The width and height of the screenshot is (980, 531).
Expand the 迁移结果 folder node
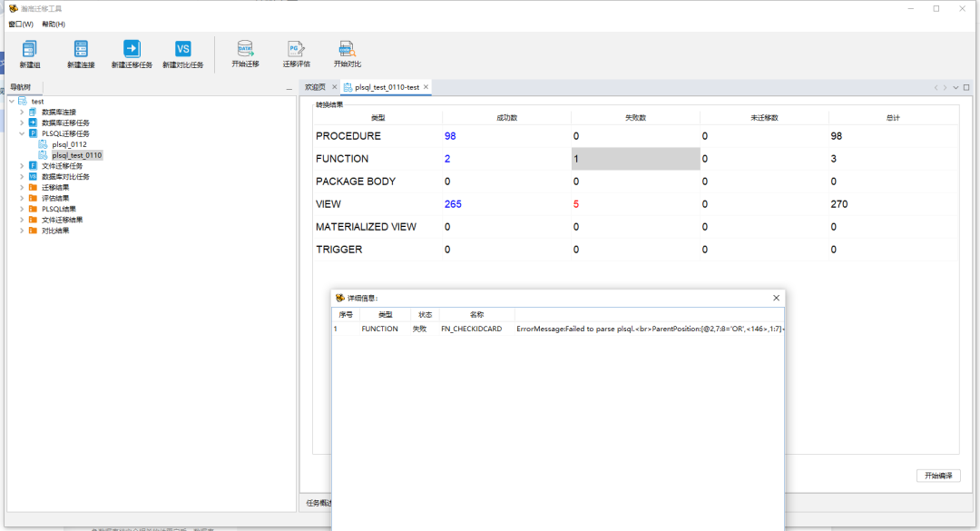tap(22, 187)
